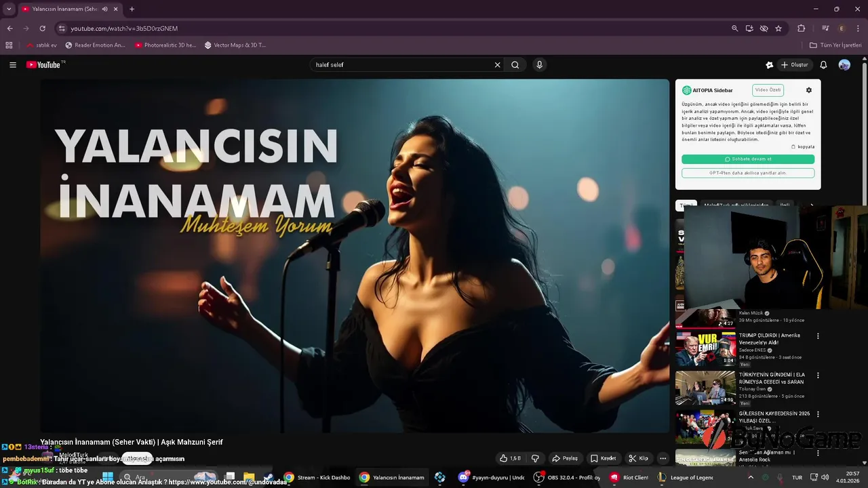Image resolution: width=868 pixels, height=488 pixels.
Task: Bookmark this page with the star icon
Action: pyautogui.click(x=778, y=28)
